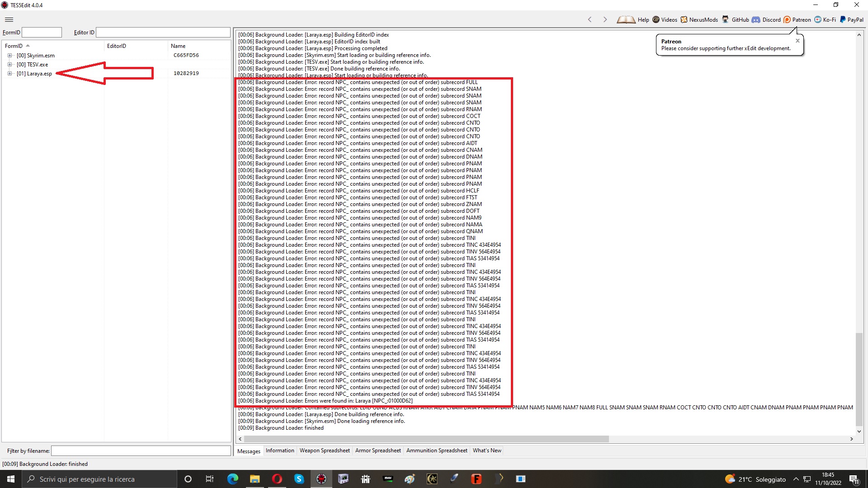Viewport: 868px width, 488px height.
Task: Open Cortana circle on taskbar
Action: 188,479
